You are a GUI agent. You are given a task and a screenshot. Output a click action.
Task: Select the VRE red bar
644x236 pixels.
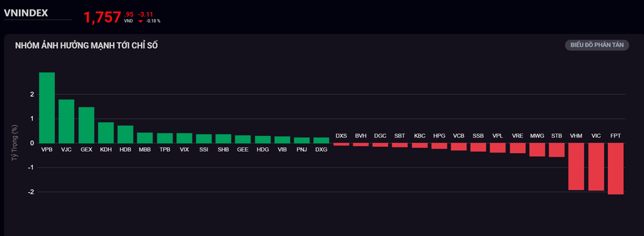518,148
